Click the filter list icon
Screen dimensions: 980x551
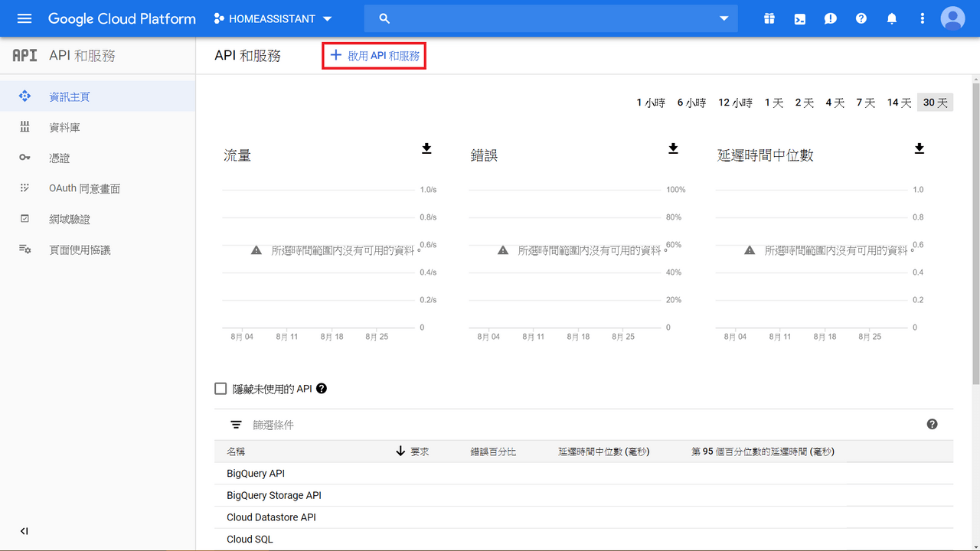[x=237, y=425]
